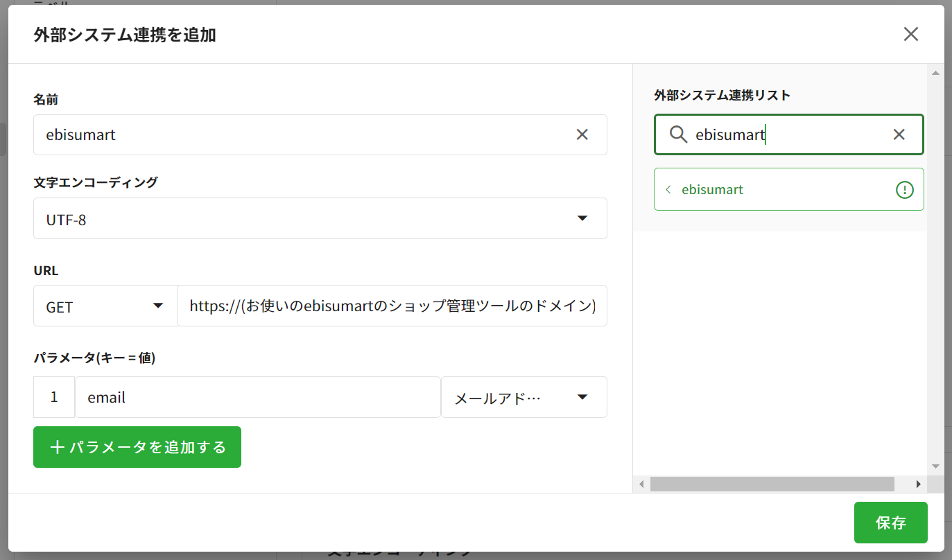Clear the 名前 field with its X icon
The width and height of the screenshot is (952, 560).
[582, 134]
